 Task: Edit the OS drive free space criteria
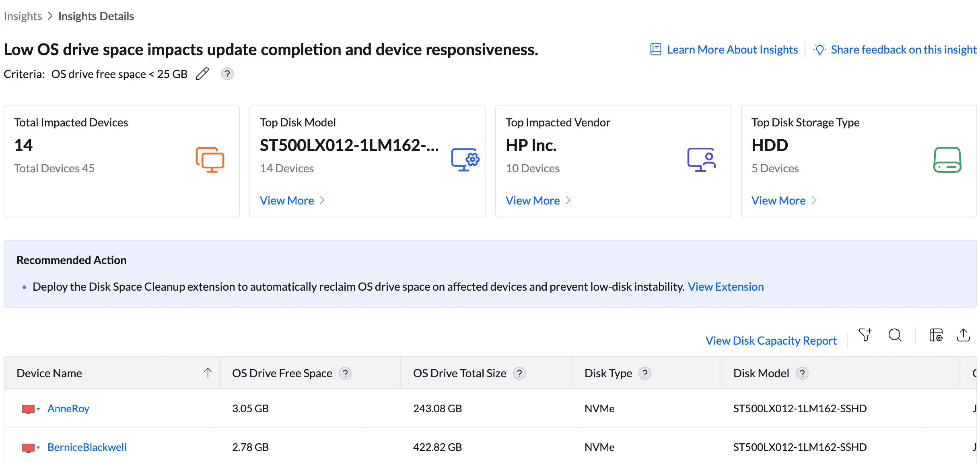(x=202, y=74)
